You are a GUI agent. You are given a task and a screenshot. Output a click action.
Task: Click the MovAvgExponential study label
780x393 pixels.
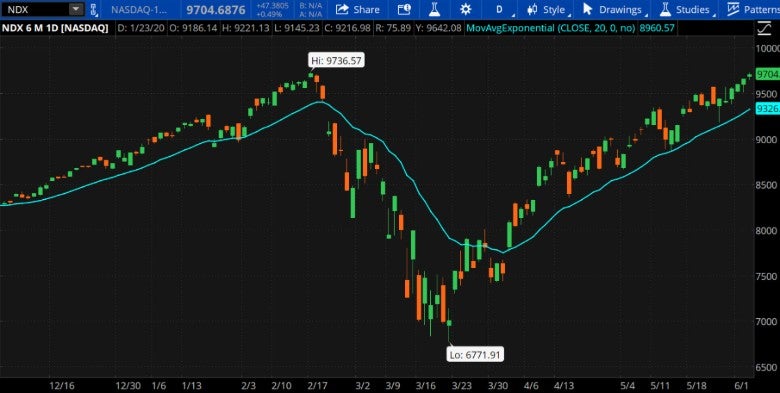point(550,28)
